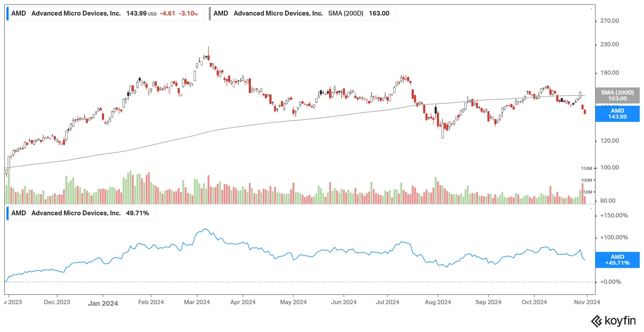Click the 100.00 price axis label
Image resolution: width=644 pixels, height=332 pixels.
[609, 168]
